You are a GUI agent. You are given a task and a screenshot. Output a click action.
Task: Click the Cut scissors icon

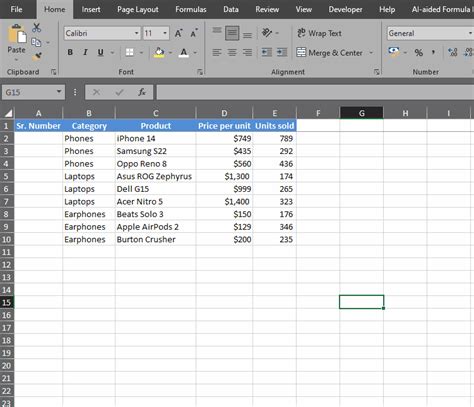37,28
